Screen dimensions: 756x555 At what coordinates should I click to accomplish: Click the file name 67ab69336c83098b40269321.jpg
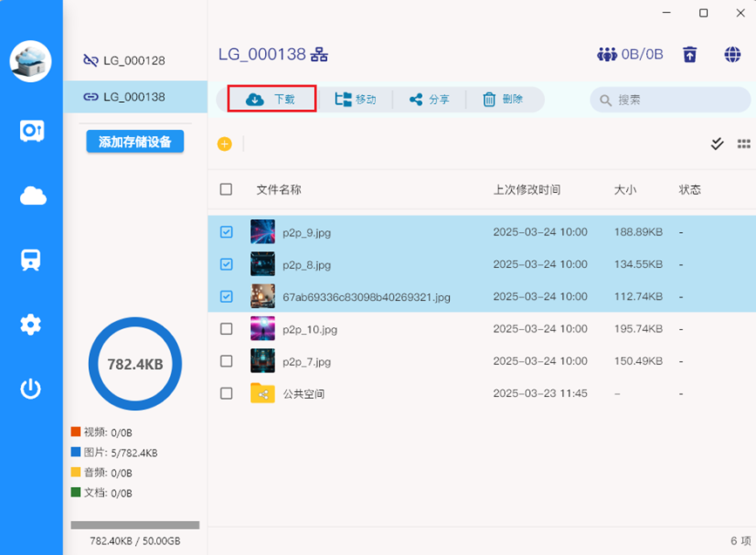(x=366, y=298)
